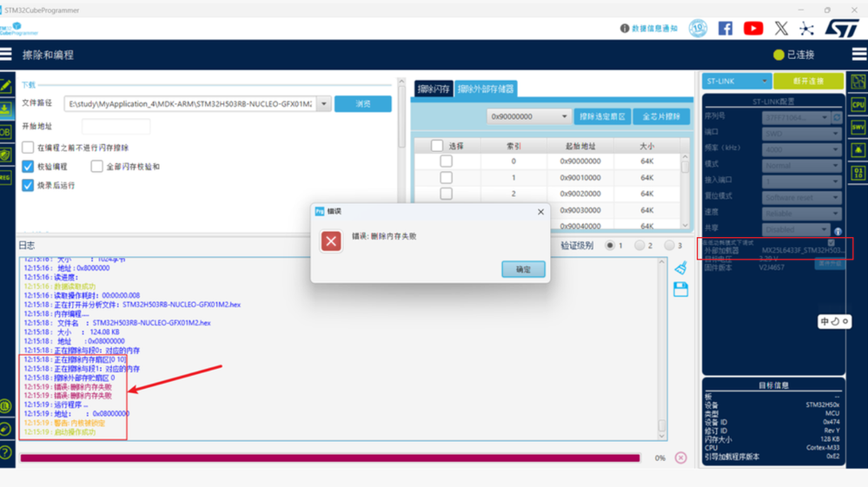Open the Normal mode dropdown
The width and height of the screenshot is (868, 487).
tap(800, 165)
